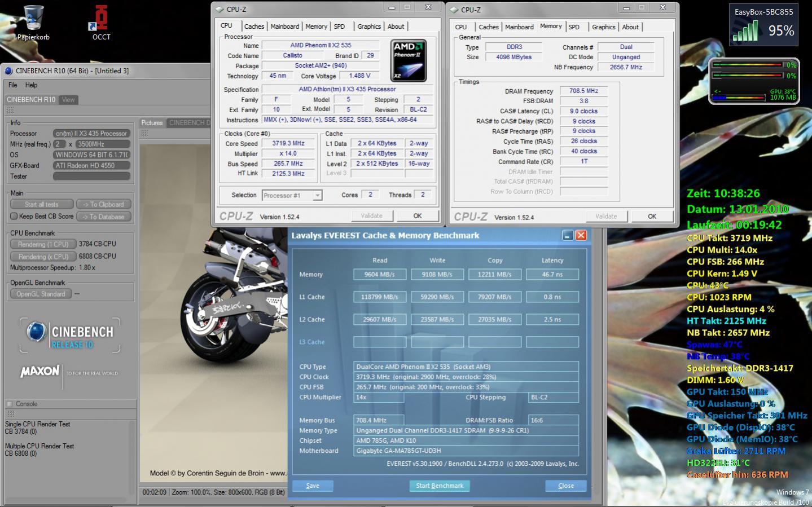812x507 pixels.
Task: Click the Core Speed value 3719.3 MHz
Action: [x=288, y=143]
